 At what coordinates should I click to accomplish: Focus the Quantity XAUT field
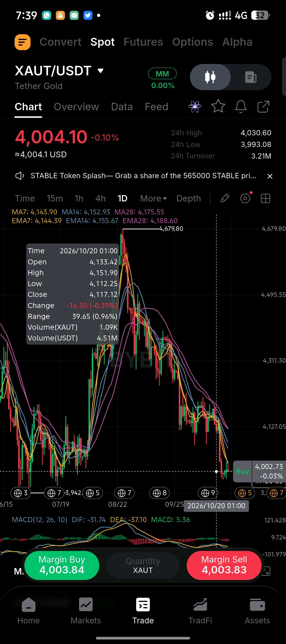click(x=143, y=565)
